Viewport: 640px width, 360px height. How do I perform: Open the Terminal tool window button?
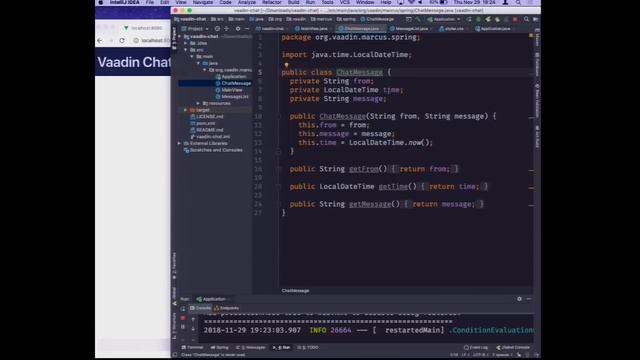click(x=192, y=347)
